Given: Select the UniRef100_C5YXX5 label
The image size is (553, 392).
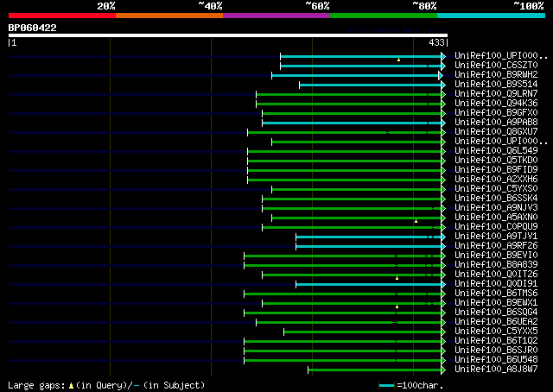Looking at the screenshot, I should 496,332.
